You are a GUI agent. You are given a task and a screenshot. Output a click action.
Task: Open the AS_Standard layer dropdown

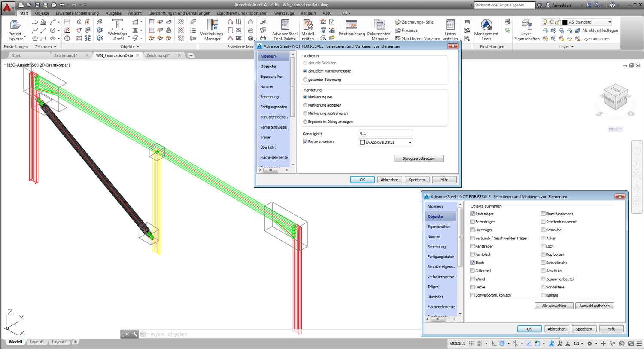tap(609, 22)
